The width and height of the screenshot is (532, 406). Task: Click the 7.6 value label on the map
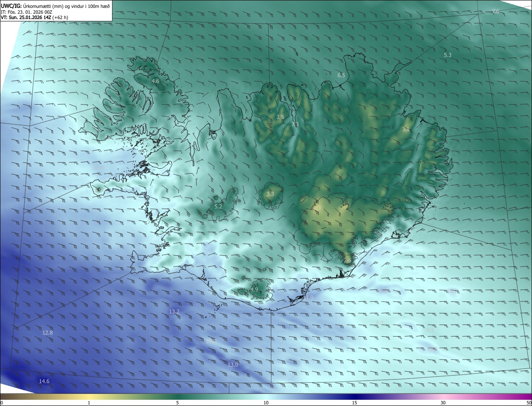pyautogui.click(x=495, y=11)
